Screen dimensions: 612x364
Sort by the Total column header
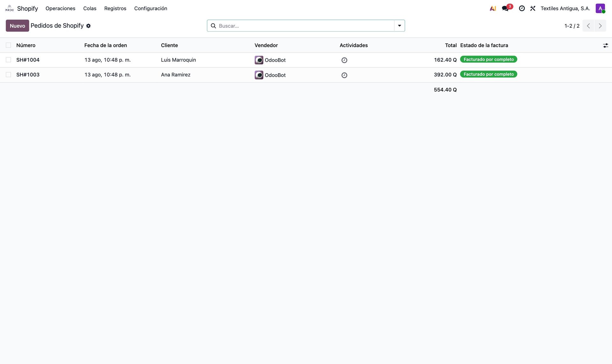451,45
